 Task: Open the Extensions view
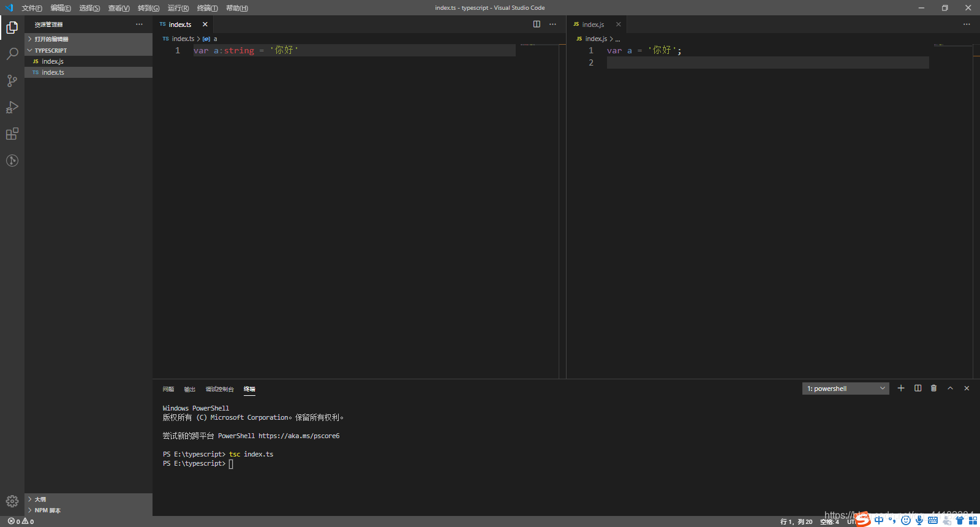click(12, 134)
